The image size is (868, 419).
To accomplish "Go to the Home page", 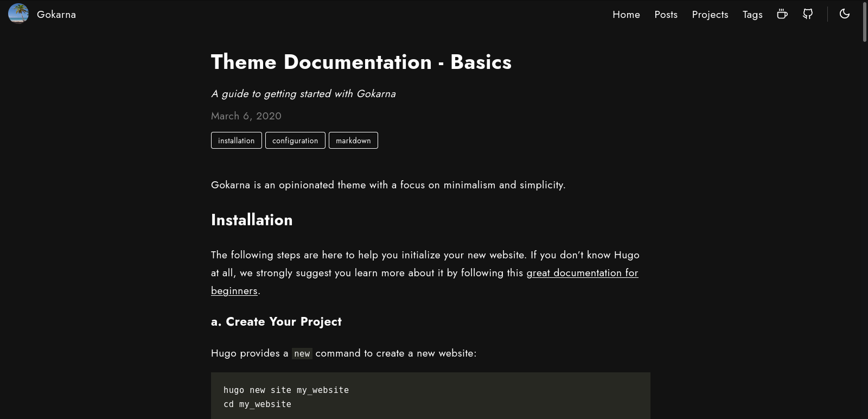I will point(626,15).
